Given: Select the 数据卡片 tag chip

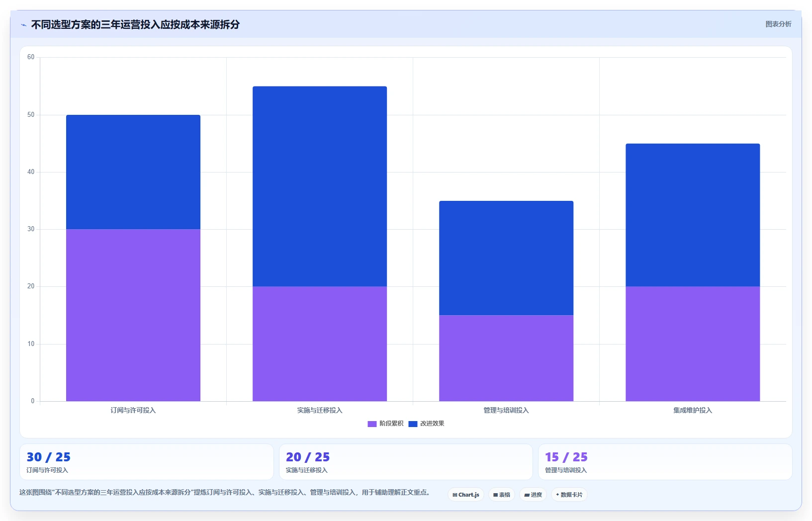Looking at the screenshot, I should pyautogui.click(x=569, y=495).
